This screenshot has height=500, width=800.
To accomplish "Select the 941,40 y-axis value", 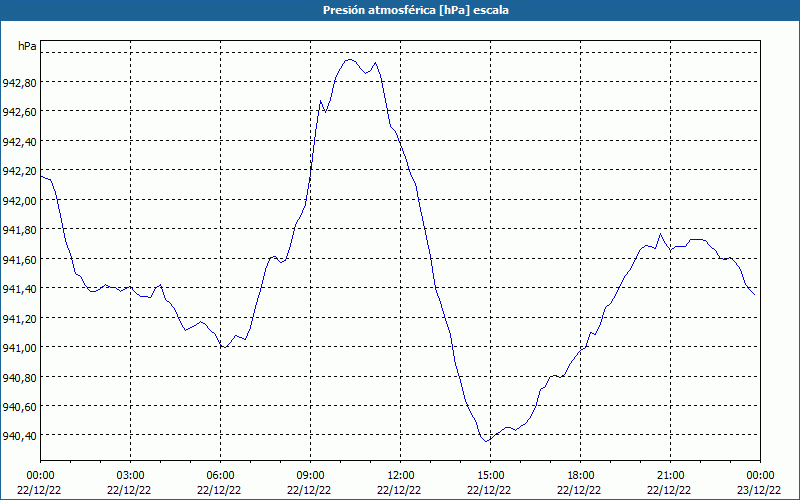I will click(20, 289).
